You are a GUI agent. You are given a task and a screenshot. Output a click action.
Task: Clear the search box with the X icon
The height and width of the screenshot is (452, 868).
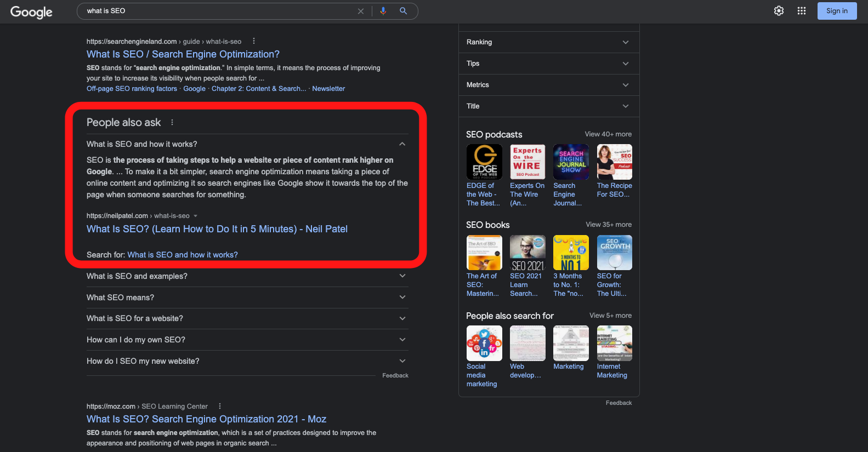coord(361,11)
